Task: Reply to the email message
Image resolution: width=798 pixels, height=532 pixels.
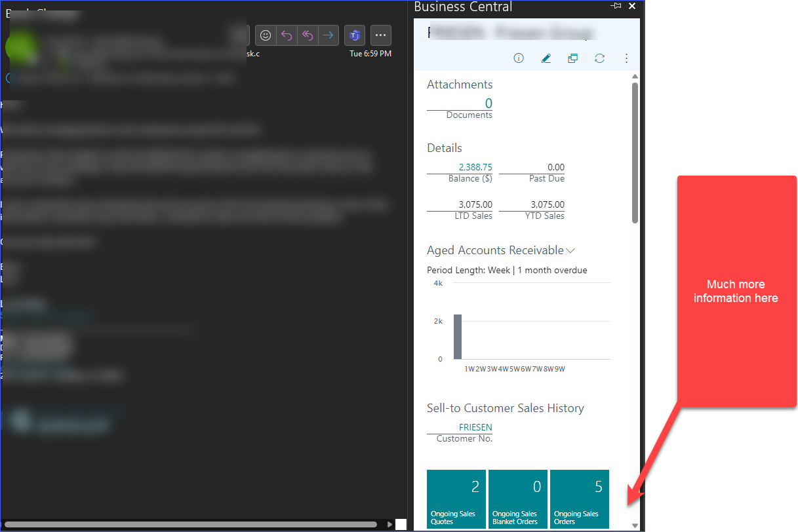Action: 287,35
